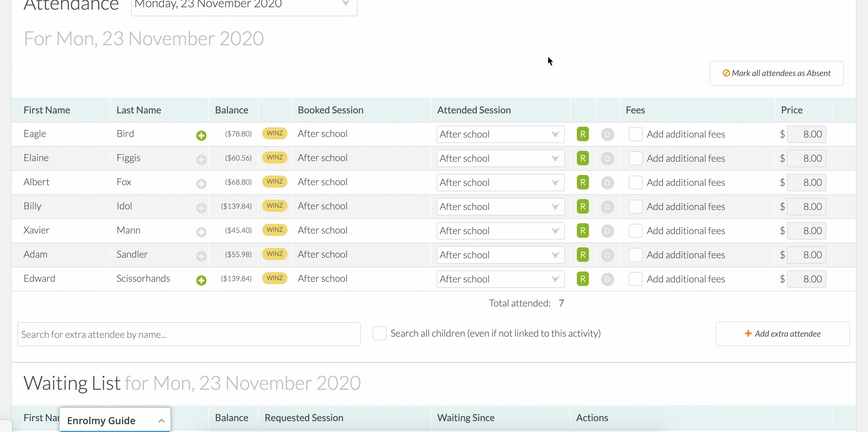Open Attended Session dropdown for Billy Idol

(x=500, y=206)
